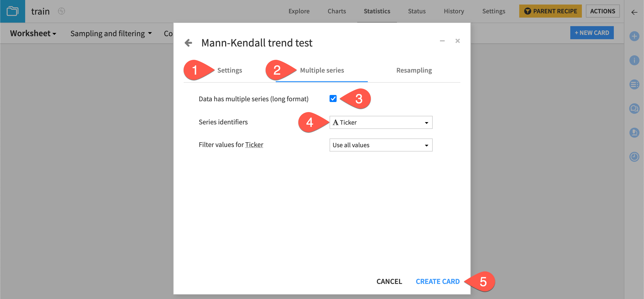644x299 pixels.
Task: Open the discussions chat sidebar icon
Action: pos(634,109)
